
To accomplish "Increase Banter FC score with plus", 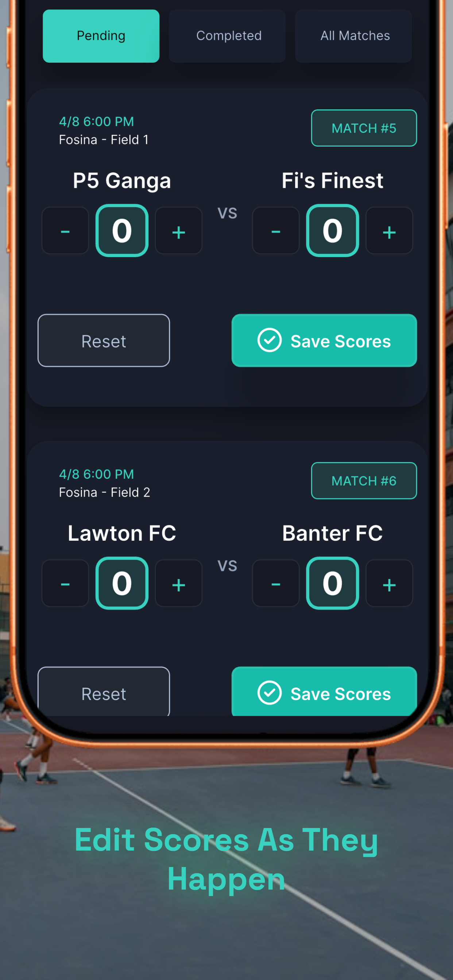I will [389, 583].
